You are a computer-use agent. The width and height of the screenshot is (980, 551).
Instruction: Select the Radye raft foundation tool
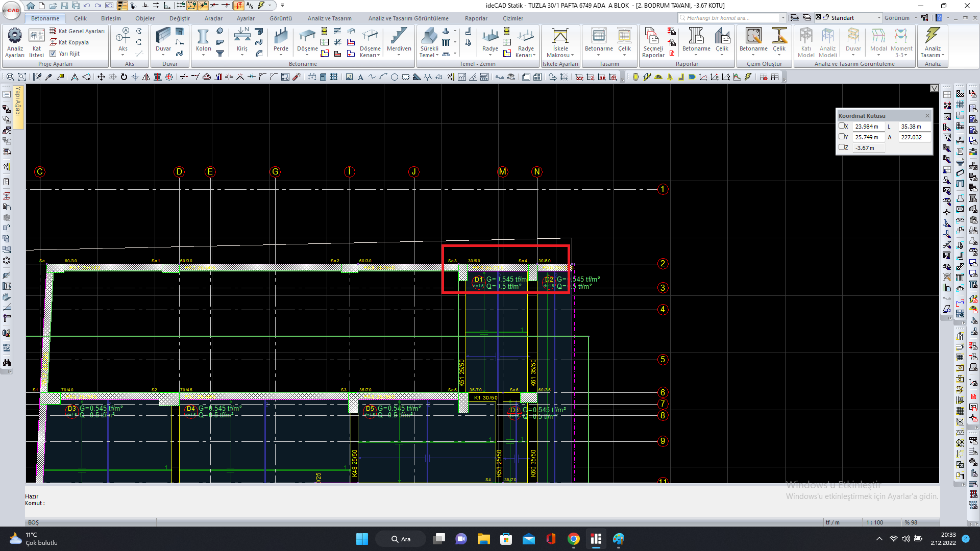pyautogui.click(x=490, y=41)
